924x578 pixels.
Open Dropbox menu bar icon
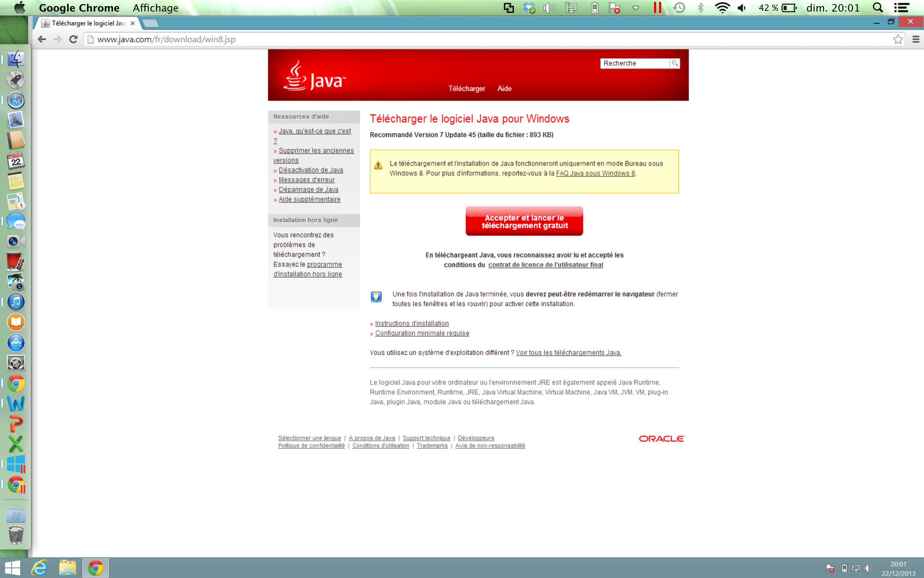pyautogui.click(x=529, y=8)
